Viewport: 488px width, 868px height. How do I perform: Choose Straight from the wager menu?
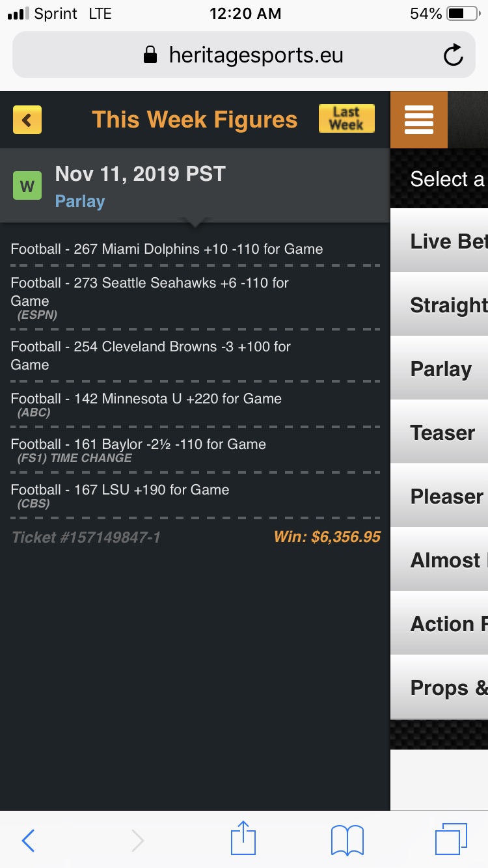[439, 305]
